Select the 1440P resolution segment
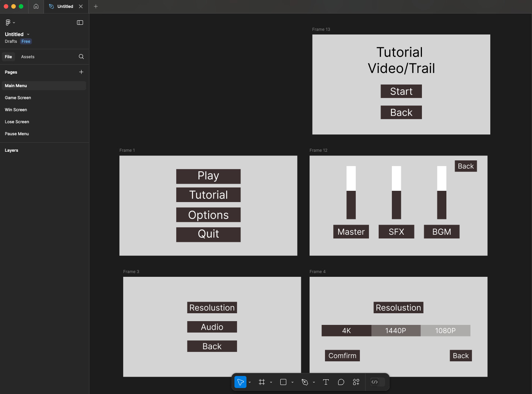Screen dimensions: 532x394 pyautogui.click(x=396, y=331)
